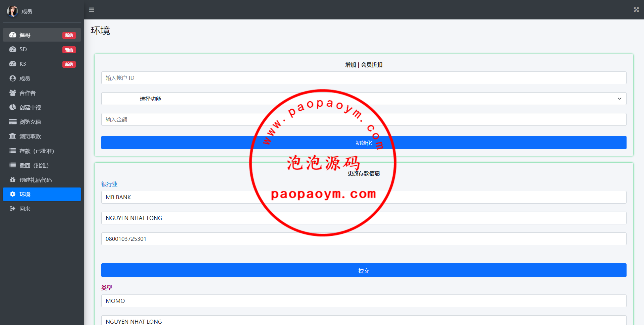Click the 5D dashboard icon
Image resolution: width=644 pixels, height=325 pixels.
coord(13,49)
